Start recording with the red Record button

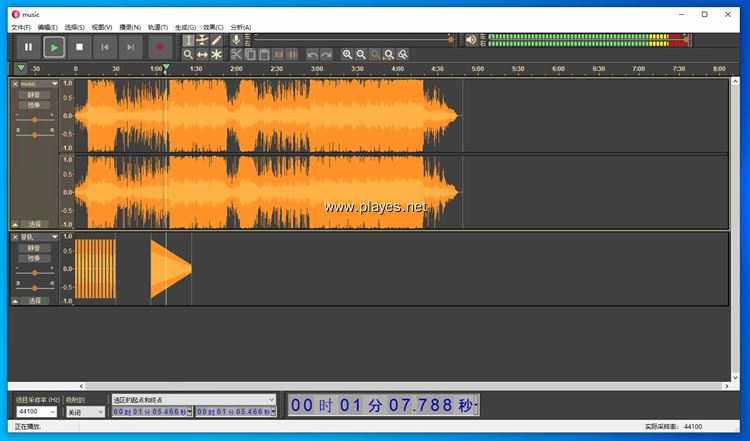(160, 47)
